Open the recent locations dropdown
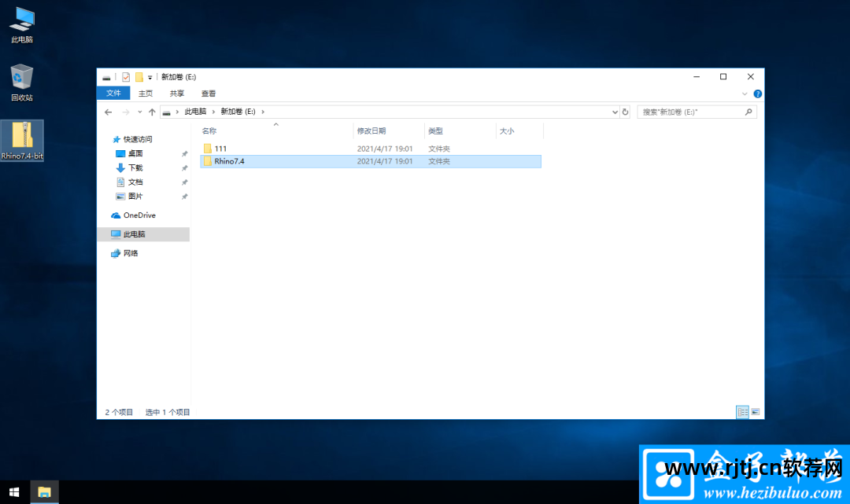Screen dimensions: 850x504 coord(139,112)
